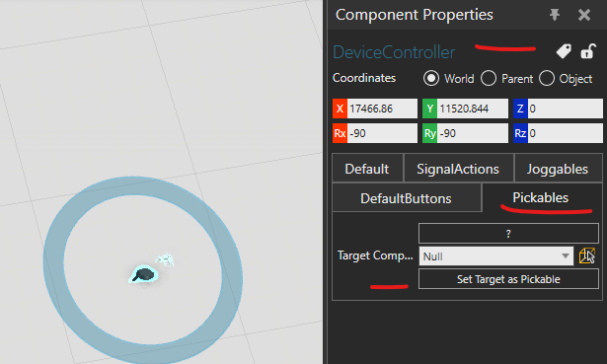Select the dark component in the 3D view
This screenshot has height=364, width=607.
tap(144, 274)
